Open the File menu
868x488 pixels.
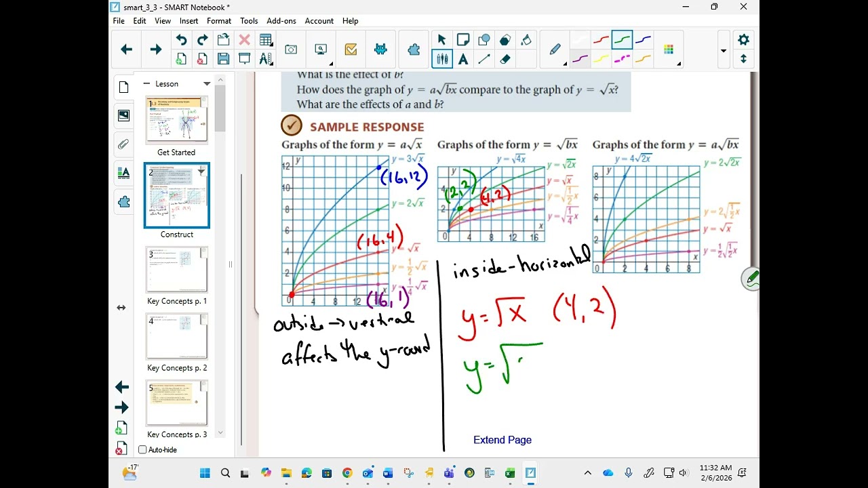click(119, 21)
